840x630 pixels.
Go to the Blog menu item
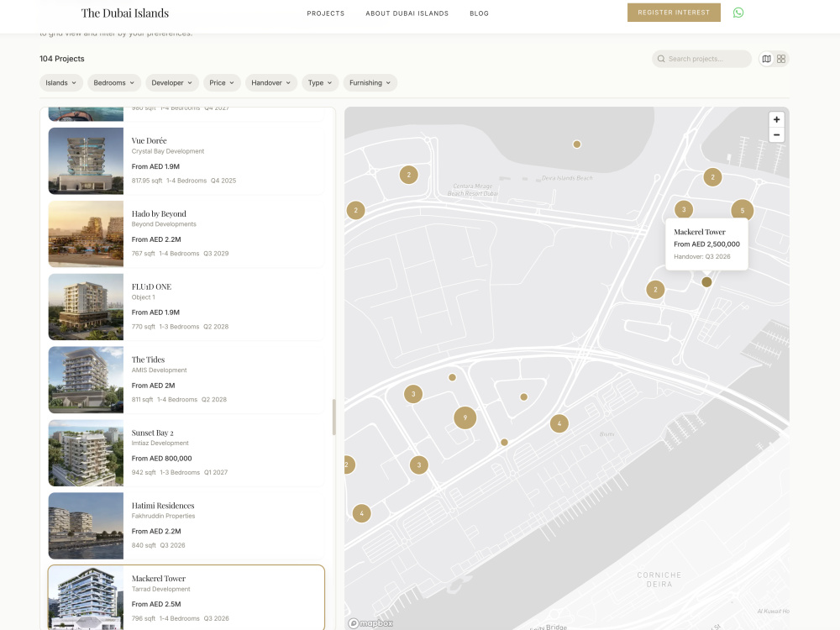coord(479,13)
